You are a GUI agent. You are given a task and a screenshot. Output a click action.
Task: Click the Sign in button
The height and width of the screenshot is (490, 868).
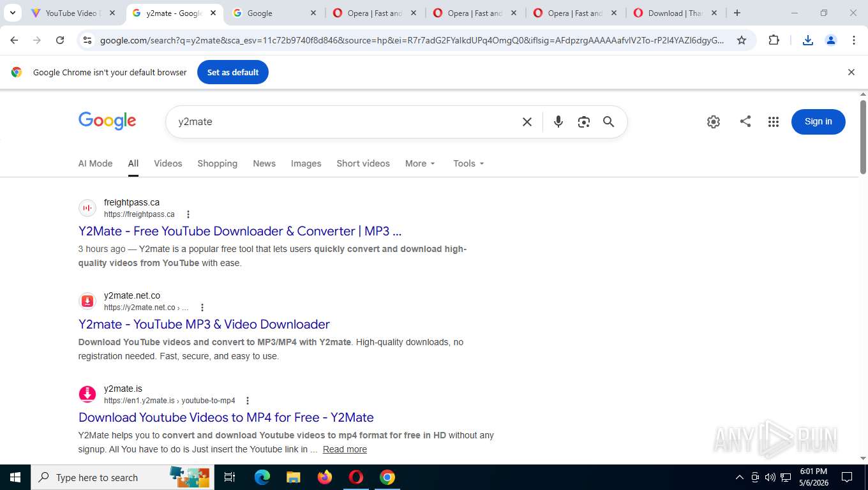click(x=818, y=121)
